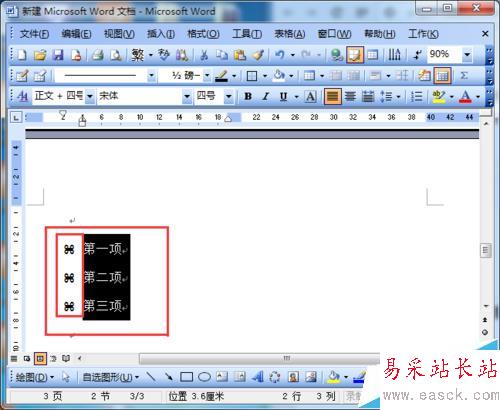Click the tab-type selector at ruler corner
The width and height of the screenshot is (500, 410).
coord(16,117)
